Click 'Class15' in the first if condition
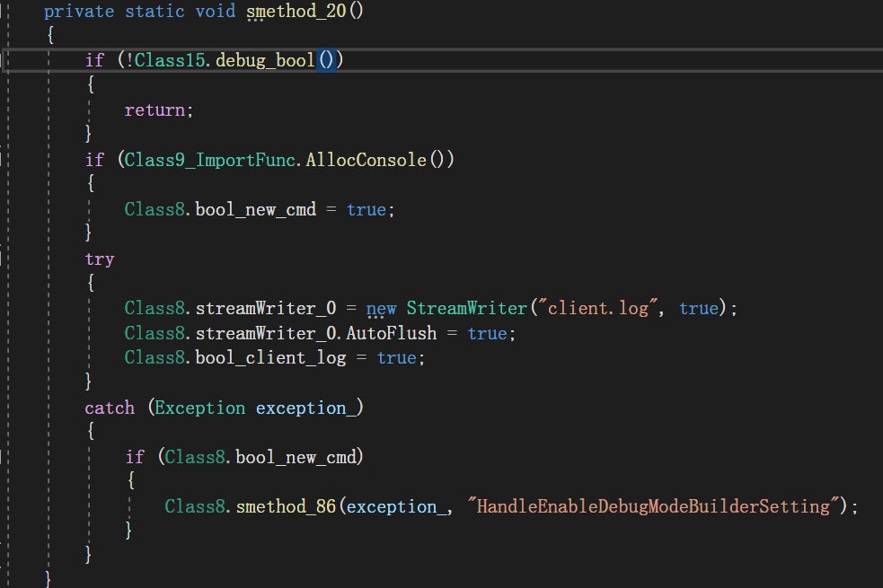883x588 pixels. tap(170, 60)
